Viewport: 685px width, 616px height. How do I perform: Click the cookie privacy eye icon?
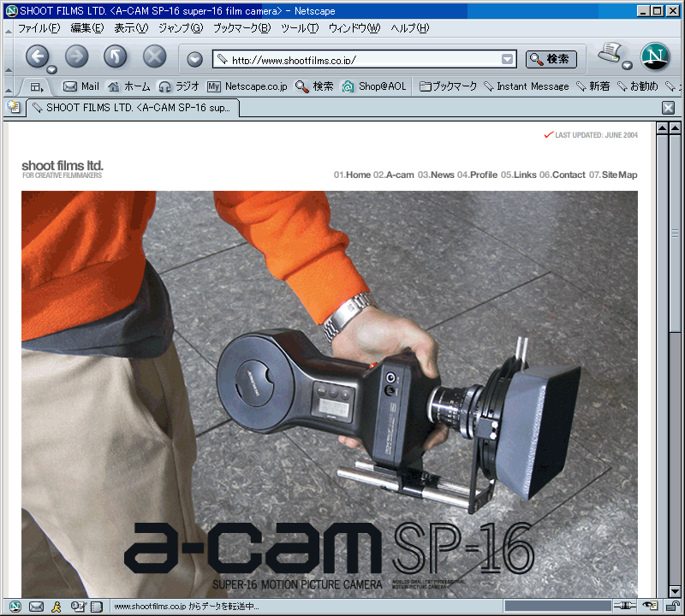(x=650, y=606)
